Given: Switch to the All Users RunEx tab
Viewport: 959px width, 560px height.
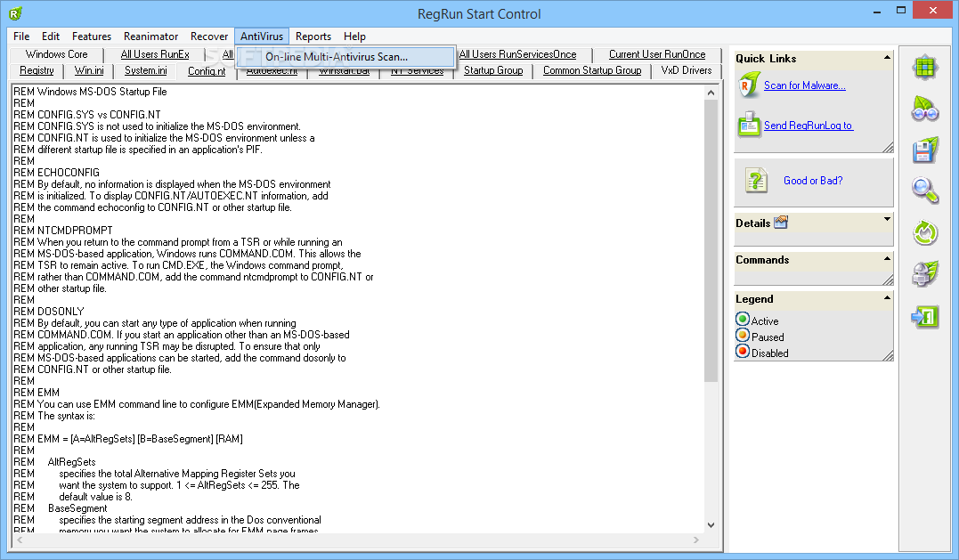Looking at the screenshot, I should pos(155,54).
